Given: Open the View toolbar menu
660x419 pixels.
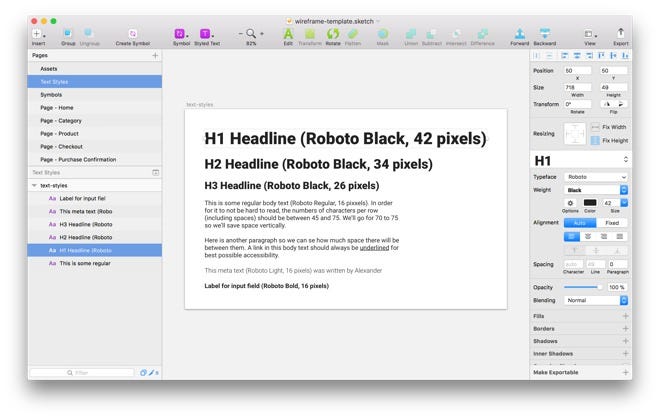Looking at the screenshot, I should (x=590, y=34).
